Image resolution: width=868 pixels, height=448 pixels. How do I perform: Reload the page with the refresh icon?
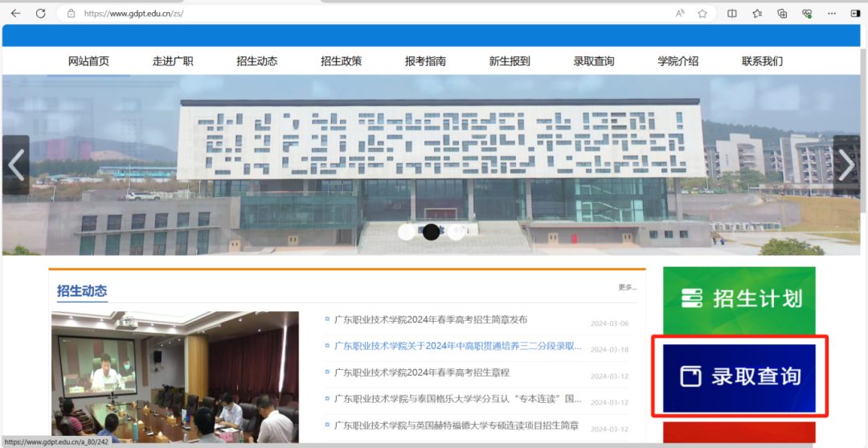(x=40, y=14)
